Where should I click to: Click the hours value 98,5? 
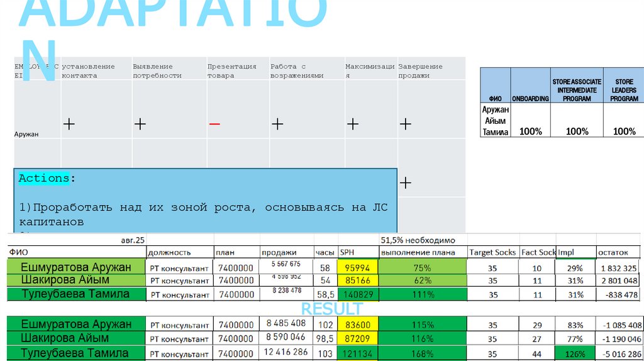point(325,339)
